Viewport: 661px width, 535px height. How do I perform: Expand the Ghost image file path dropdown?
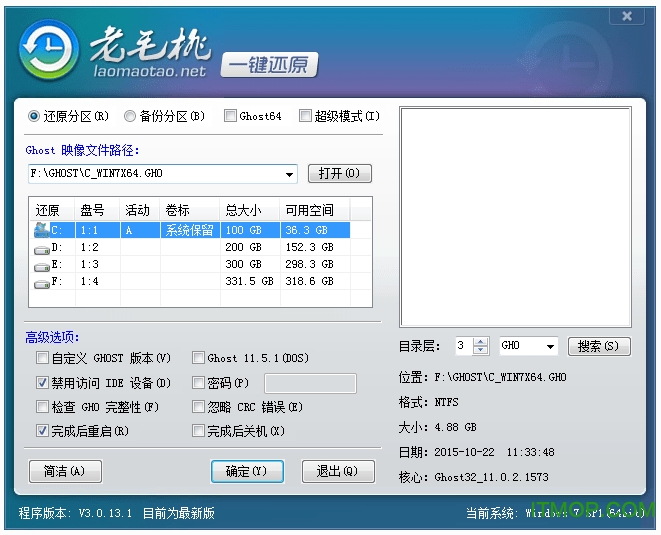[290, 174]
